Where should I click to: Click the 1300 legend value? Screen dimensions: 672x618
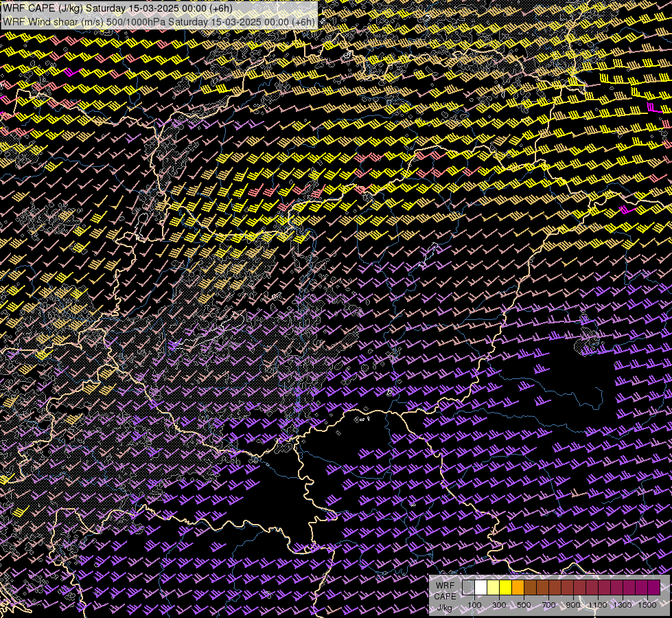(623, 605)
